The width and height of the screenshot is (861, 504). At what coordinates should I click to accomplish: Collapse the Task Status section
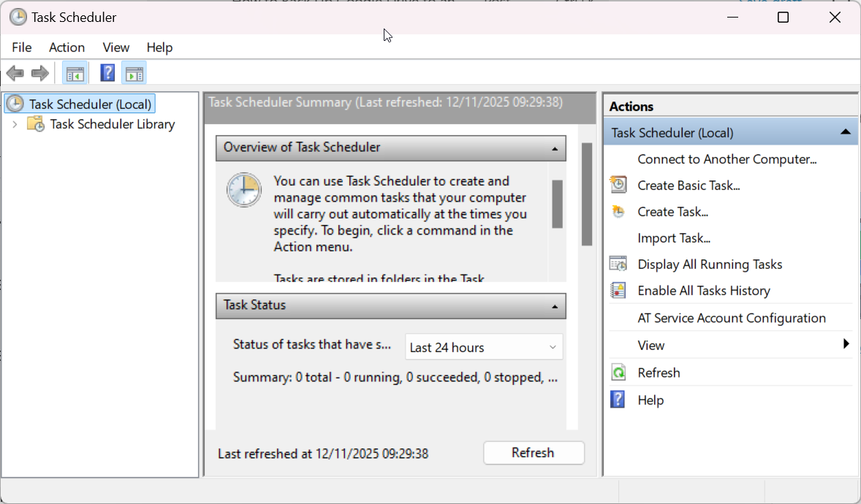555,307
